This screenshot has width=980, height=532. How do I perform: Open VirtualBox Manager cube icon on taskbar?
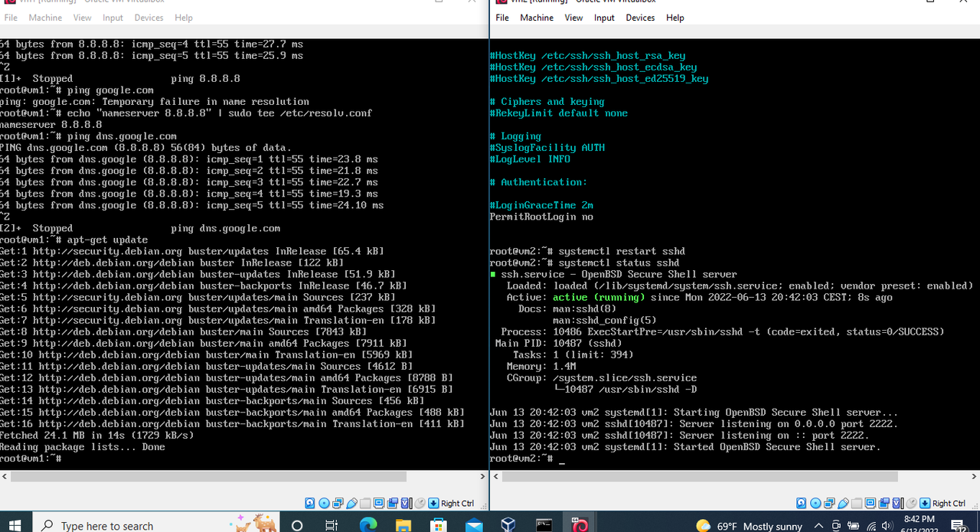(509, 525)
